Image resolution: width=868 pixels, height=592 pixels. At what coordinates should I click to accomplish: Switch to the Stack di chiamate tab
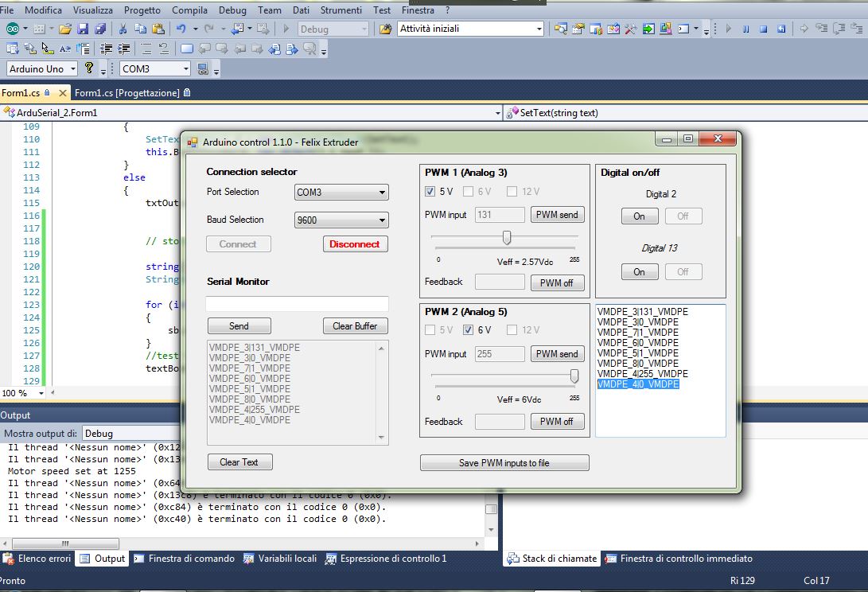click(551, 559)
